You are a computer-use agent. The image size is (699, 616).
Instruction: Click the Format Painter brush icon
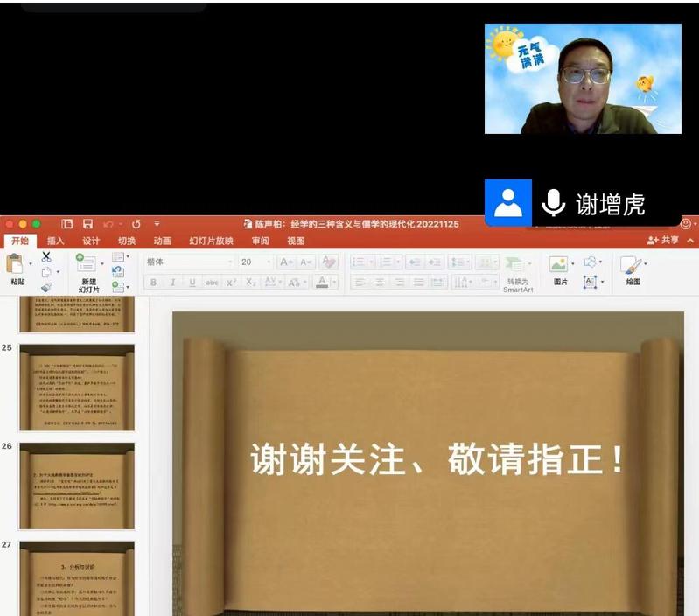click(46, 287)
